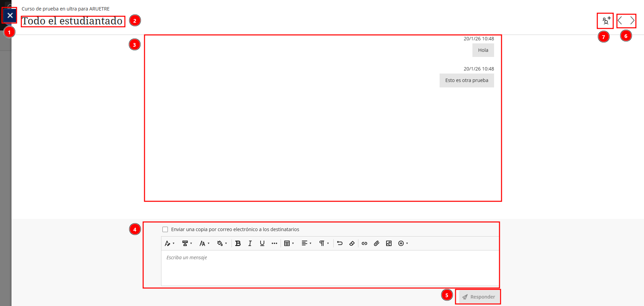Click the eraser clear formatting icon
Screen dimensions: 644x306
tap(352, 243)
